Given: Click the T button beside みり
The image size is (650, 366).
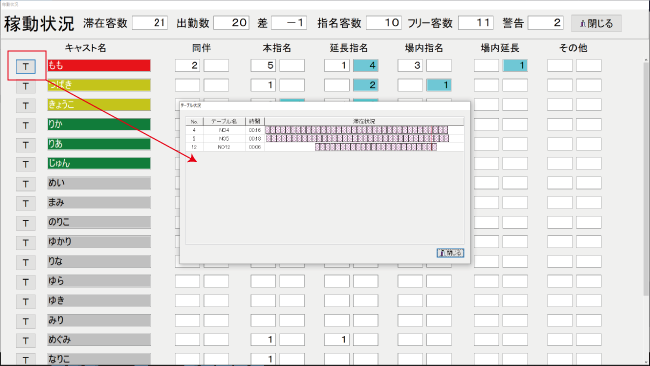Looking at the screenshot, I should [26, 321].
